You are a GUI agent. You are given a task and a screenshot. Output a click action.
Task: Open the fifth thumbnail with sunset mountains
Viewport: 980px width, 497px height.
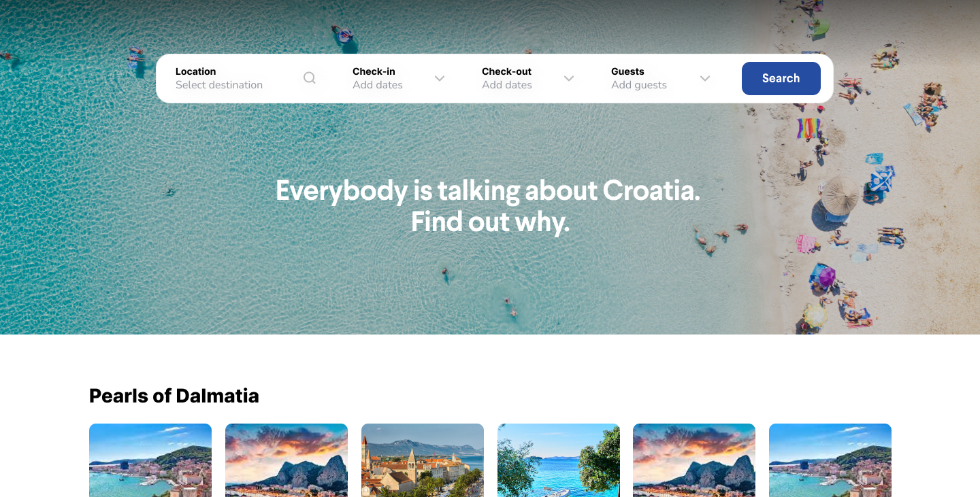[694, 460]
